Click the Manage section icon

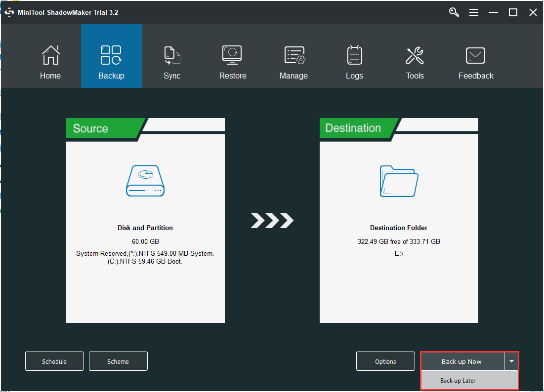point(293,55)
